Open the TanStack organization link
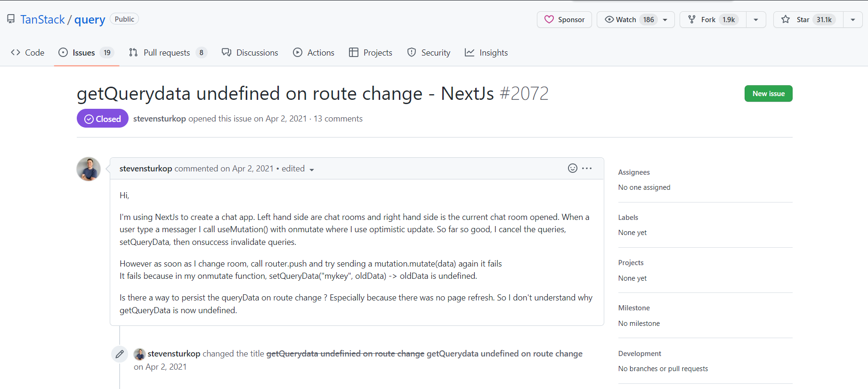 [x=42, y=19]
